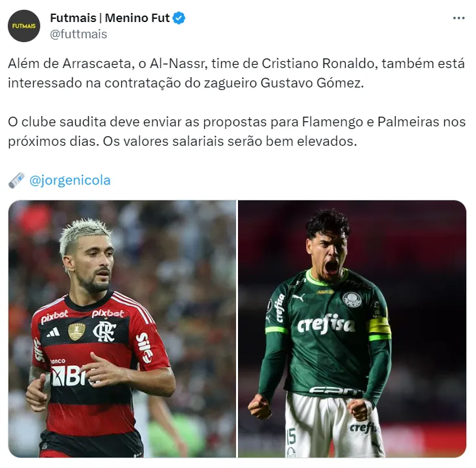Click the Adidas logo on Flamengo shirt
Image resolution: width=476 pixels, height=468 pixels.
click(53, 333)
